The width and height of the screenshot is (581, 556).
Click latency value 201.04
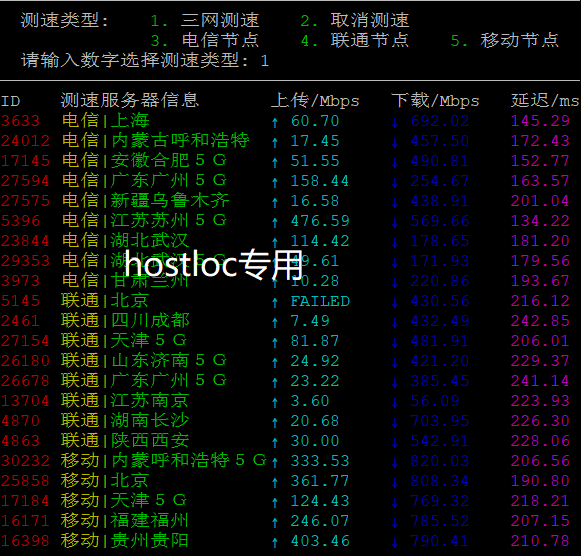pos(540,201)
